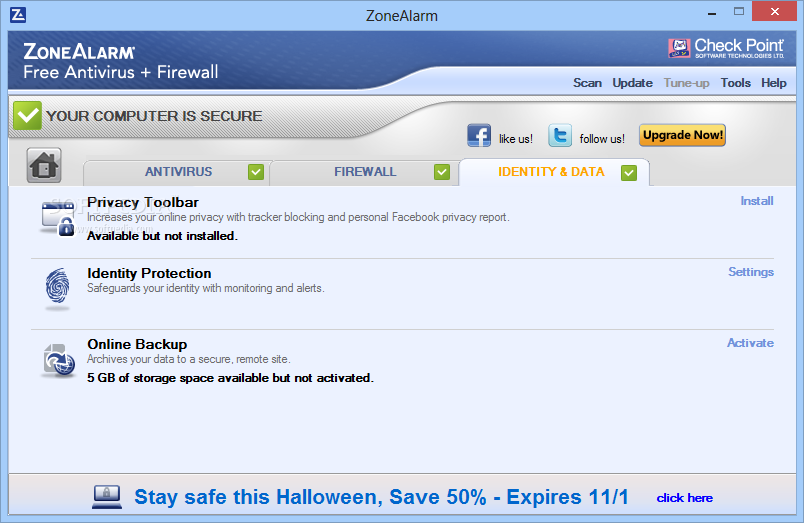The width and height of the screenshot is (804, 523).
Task: Click the ZoneAlarm Z titlebar icon
Action: point(18,15)
